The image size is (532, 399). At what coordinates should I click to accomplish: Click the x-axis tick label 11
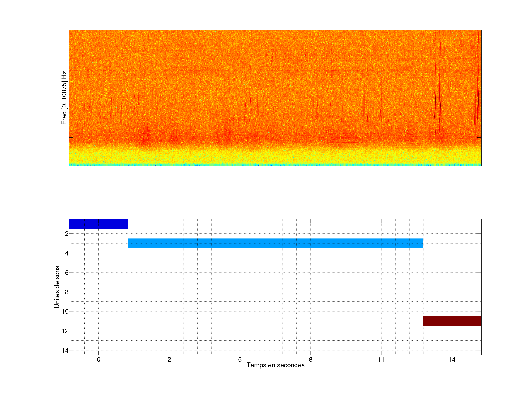(x=381, y=359)
